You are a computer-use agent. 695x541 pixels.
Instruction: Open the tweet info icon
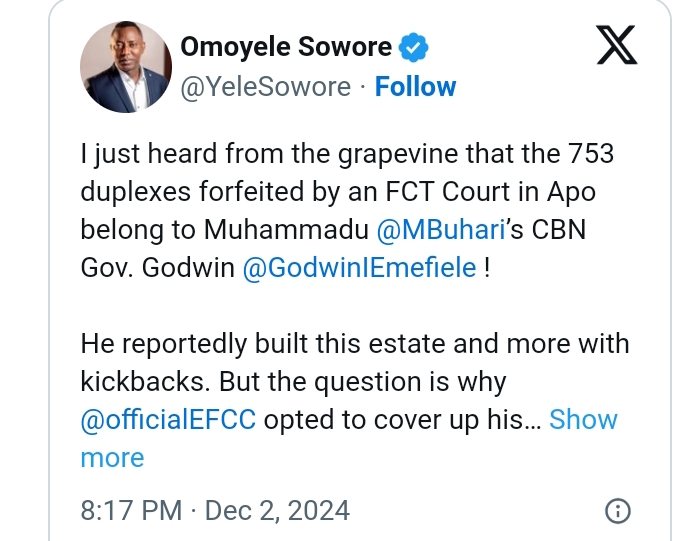coord(619,511)
